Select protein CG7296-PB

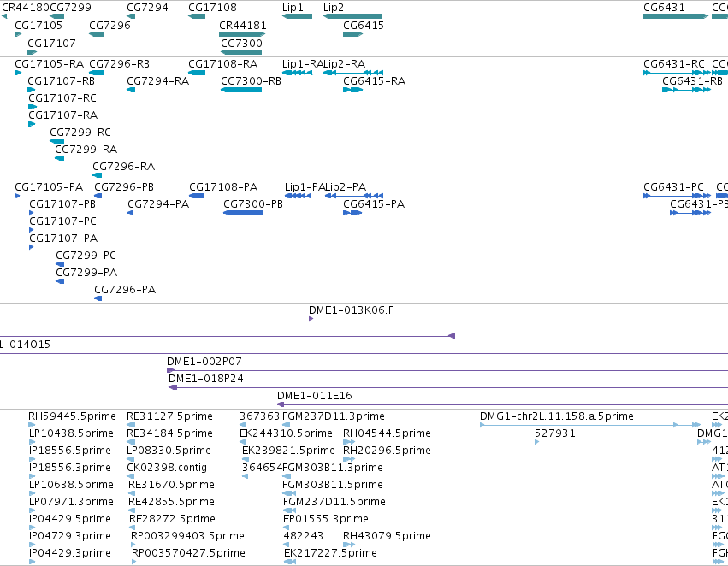click(x=98, y=196)
